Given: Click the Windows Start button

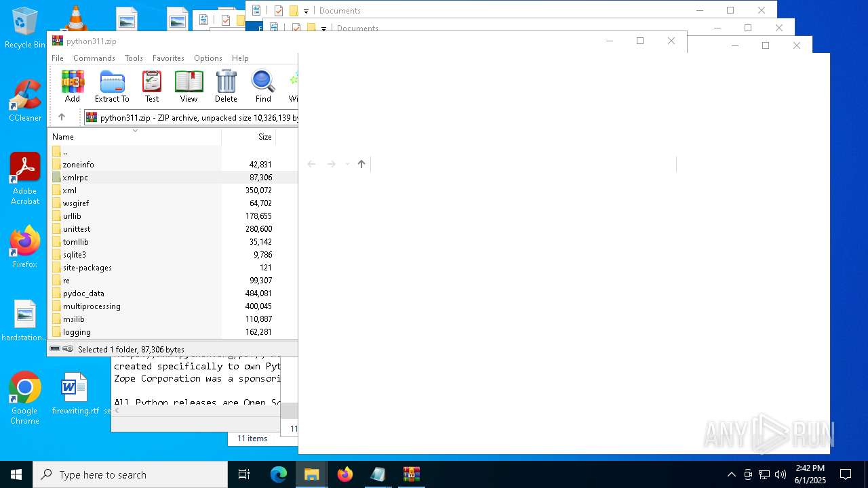Looking at the screenshot, I should point(16,474).
